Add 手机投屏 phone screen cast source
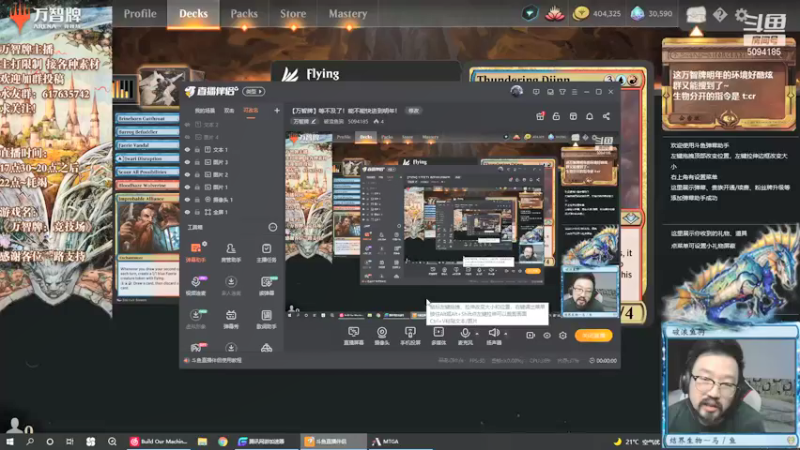Image resolution: width=800 pixels, height=450 pixels. pos(410,336)
